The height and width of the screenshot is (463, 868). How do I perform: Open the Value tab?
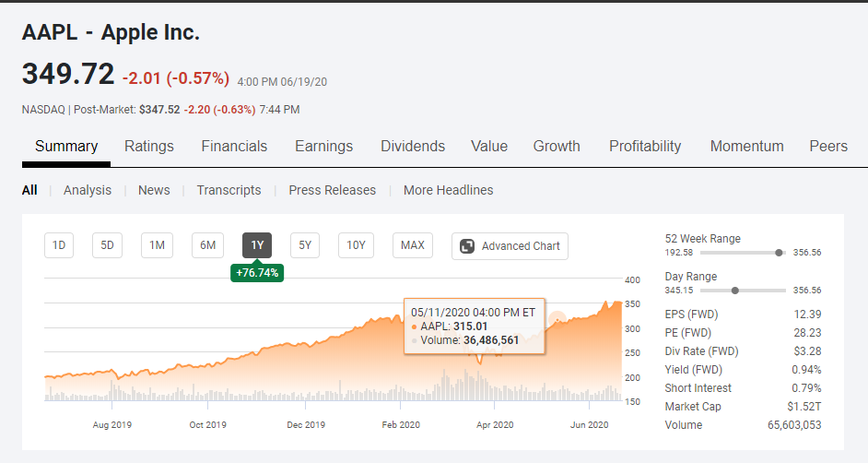click(489, 147)
